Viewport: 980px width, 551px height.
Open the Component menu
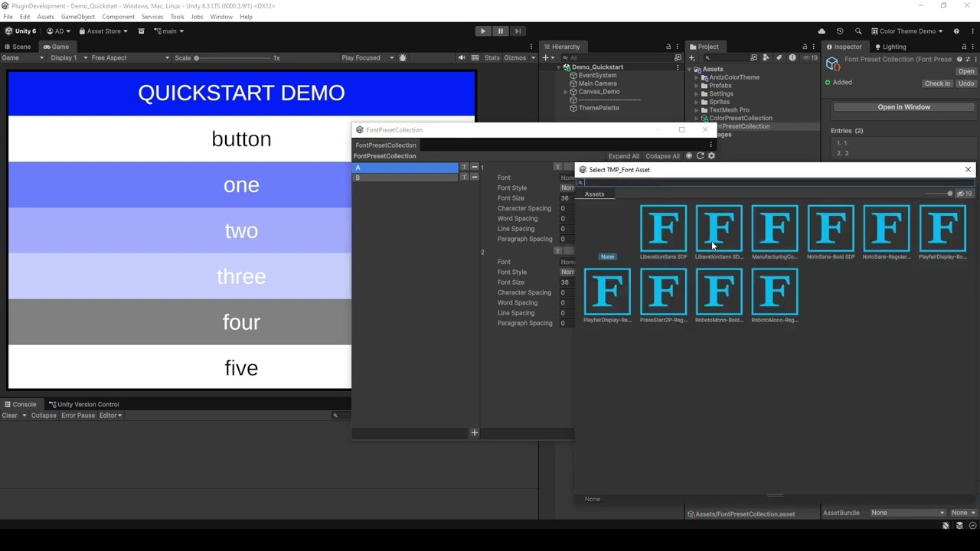(x=118, y=17)
